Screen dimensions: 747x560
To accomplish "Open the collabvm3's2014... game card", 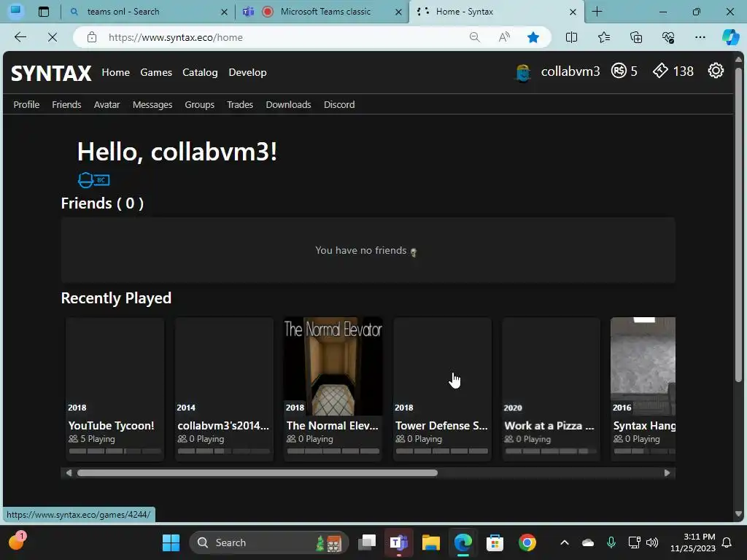I will 224,389.
